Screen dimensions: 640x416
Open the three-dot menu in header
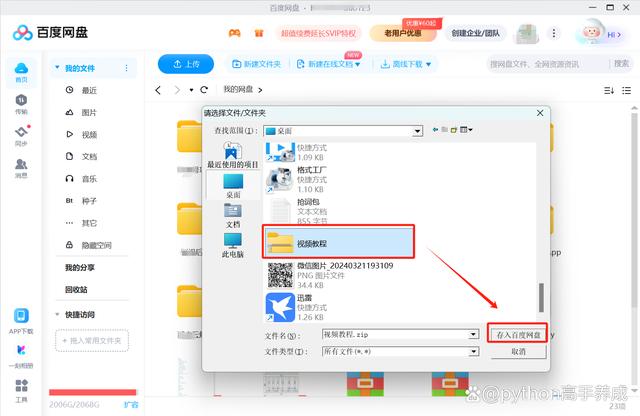tap(553, 33)
